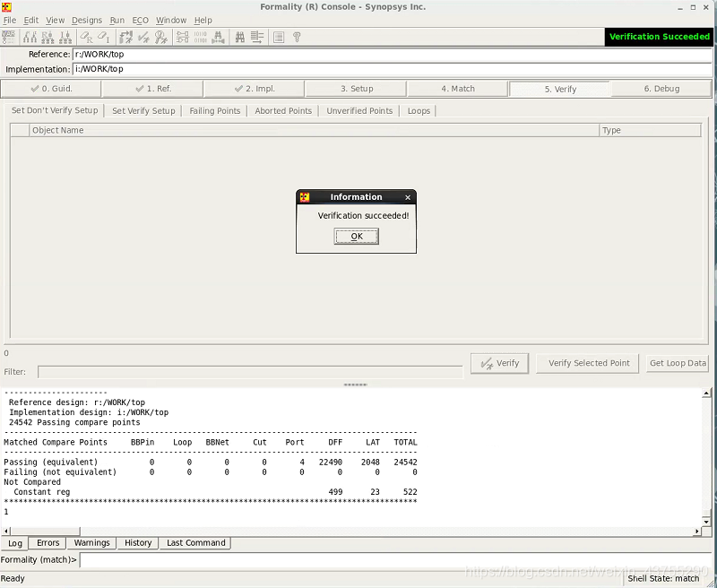The width and height of the screenshot is (717, 588).
Task: Switch to Failing Points tab
Action: 215,110
